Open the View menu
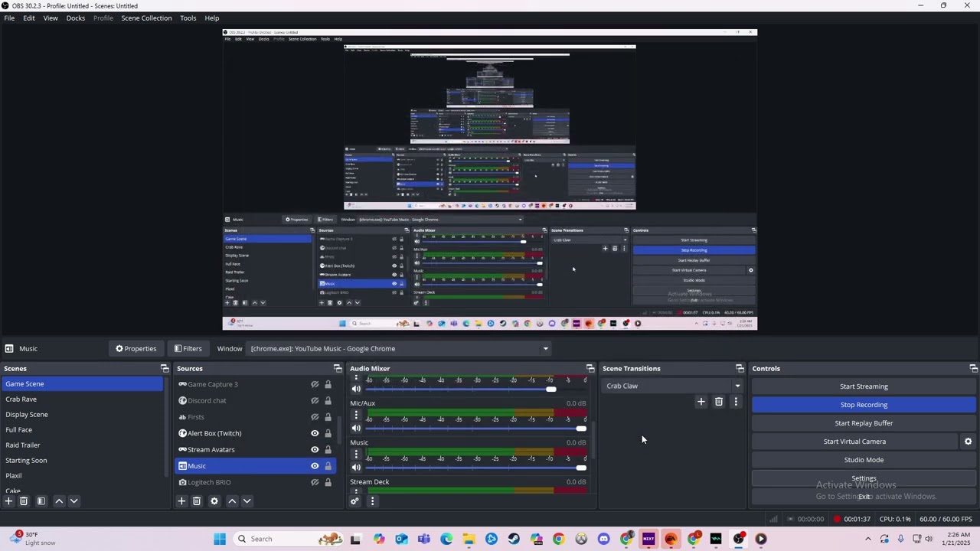This screenshot has height=551, width=980. pyautogui.click(x=51, y=18)
